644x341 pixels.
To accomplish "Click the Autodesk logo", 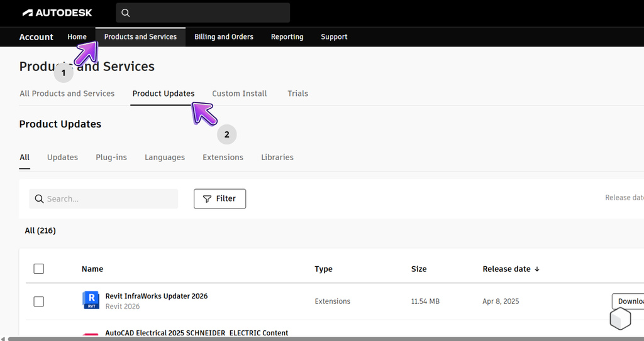I will pyautogui.click(x=57, y=13).
